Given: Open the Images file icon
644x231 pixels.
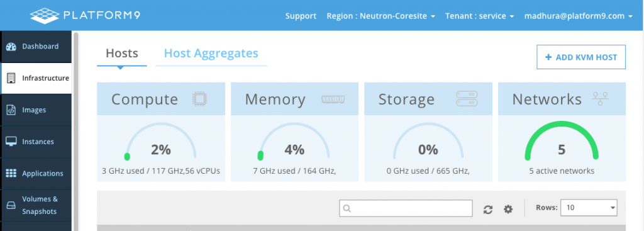Looking at the screenshot, I should pos(11,110).
